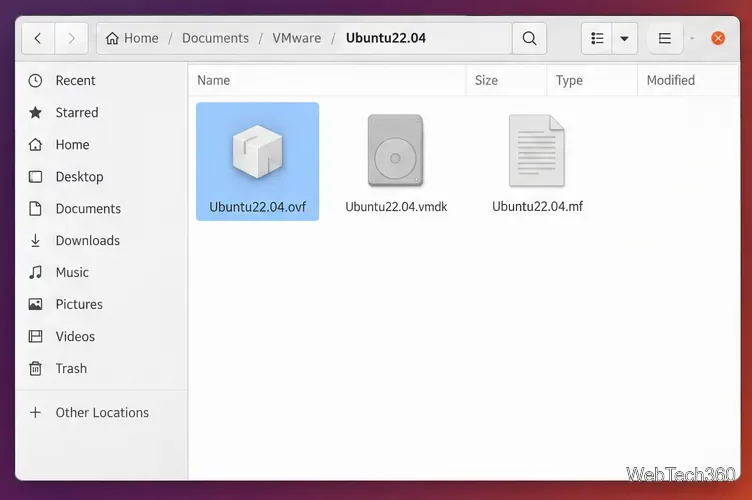This screenshot has height=500, width=752.
Task: Click the Trash bin icon
Action: (x=35, y=369)
